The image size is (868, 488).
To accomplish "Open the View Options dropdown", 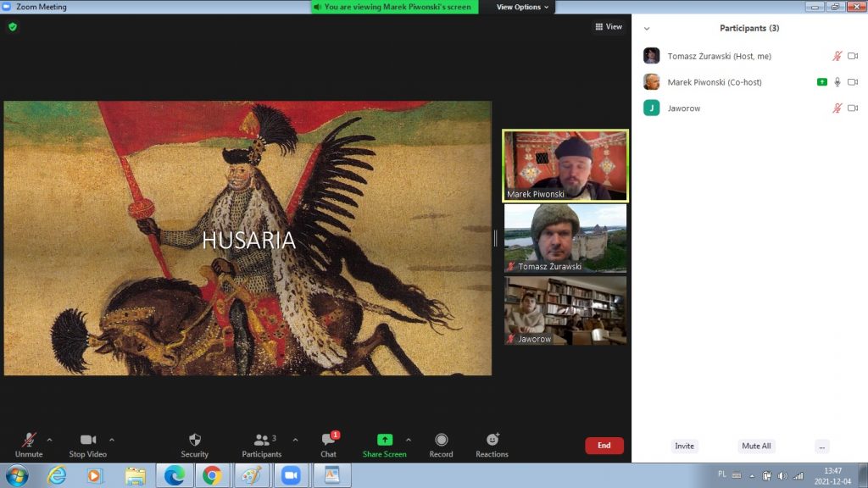I will pyautogui.click(x=522, y=7).
